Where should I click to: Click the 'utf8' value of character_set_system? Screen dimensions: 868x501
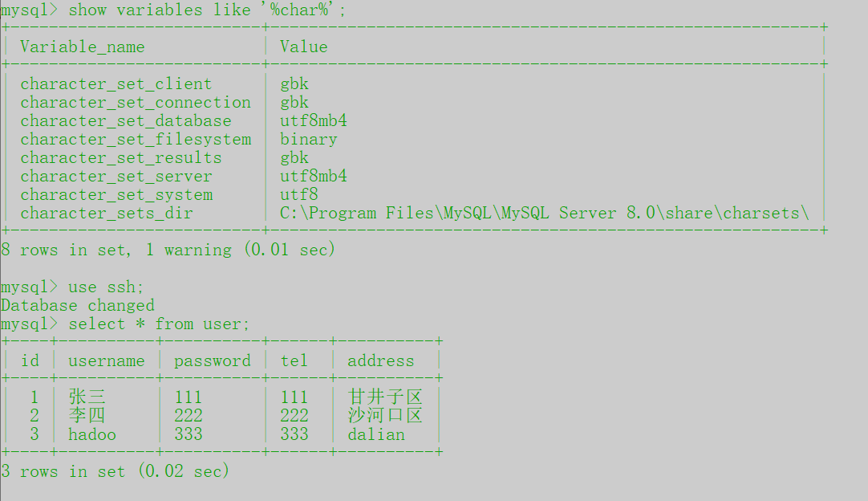pyautogui.click(x=298, y=194)
